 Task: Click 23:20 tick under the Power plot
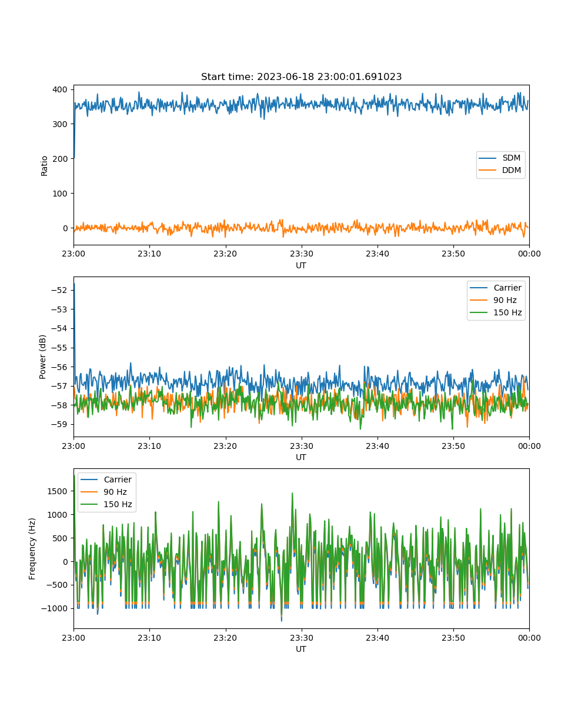click(x=225, y=445)
